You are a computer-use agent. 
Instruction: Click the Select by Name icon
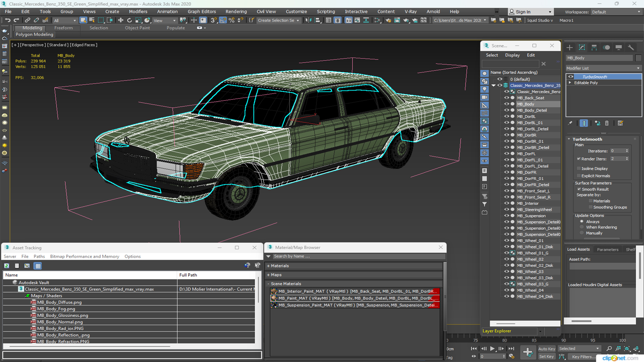point(92,20)
